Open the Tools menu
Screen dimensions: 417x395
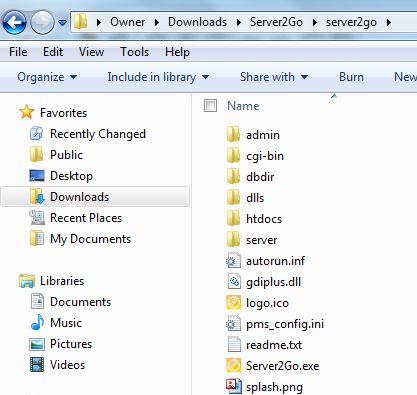point(134,52)
